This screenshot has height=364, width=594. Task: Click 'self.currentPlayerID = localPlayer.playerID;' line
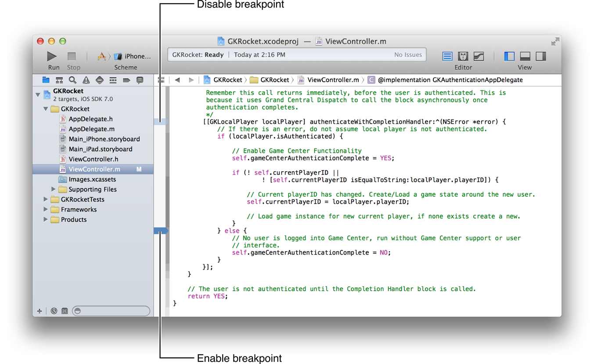coord(328,202)
